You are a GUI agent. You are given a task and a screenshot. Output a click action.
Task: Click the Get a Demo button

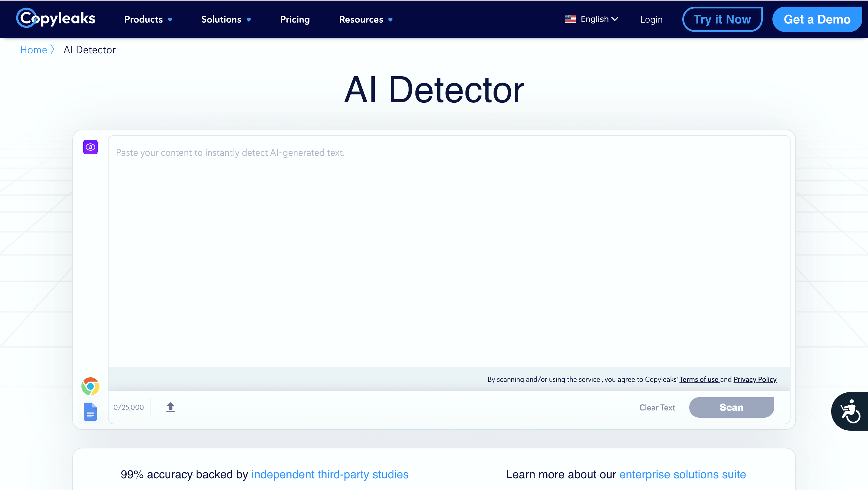[817, 19]
